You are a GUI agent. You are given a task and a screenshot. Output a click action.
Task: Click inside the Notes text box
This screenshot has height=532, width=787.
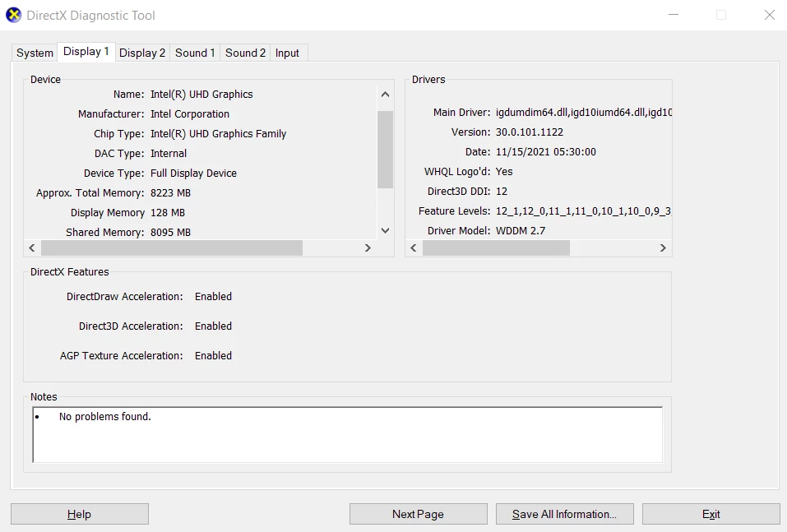tap(347, 435)
